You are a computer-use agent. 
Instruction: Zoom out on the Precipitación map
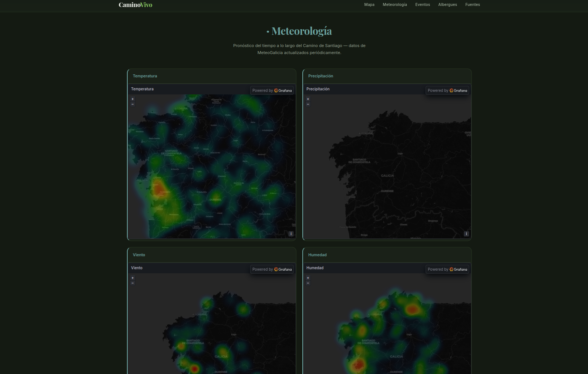(x=308, y=104)
